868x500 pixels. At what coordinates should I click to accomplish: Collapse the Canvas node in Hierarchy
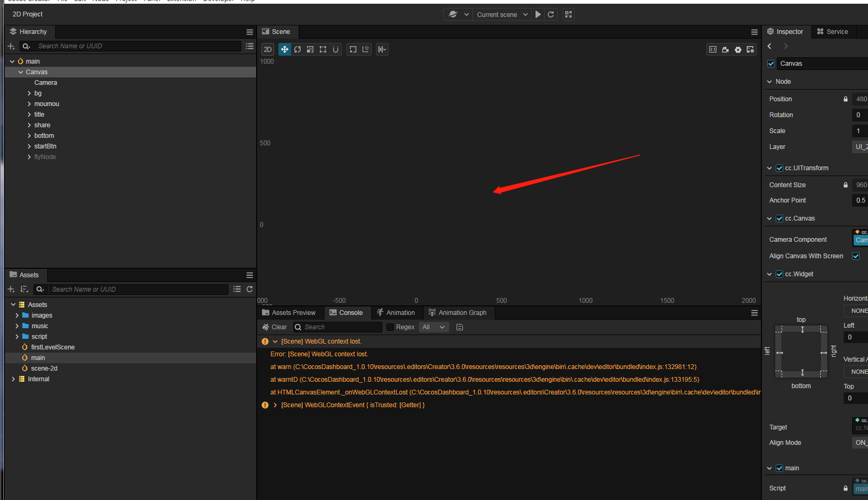(21, 72)
